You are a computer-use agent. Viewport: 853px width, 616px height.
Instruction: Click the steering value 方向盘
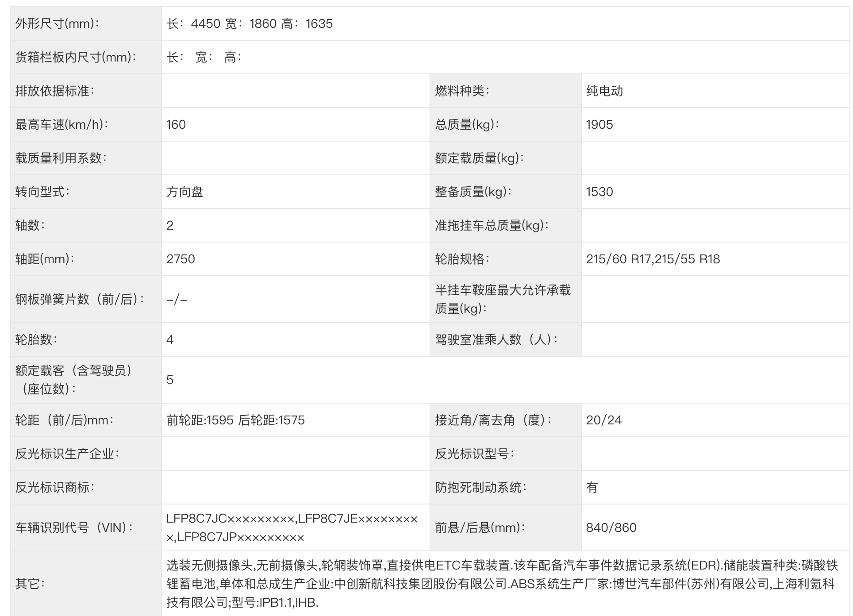tap(185, 192)
